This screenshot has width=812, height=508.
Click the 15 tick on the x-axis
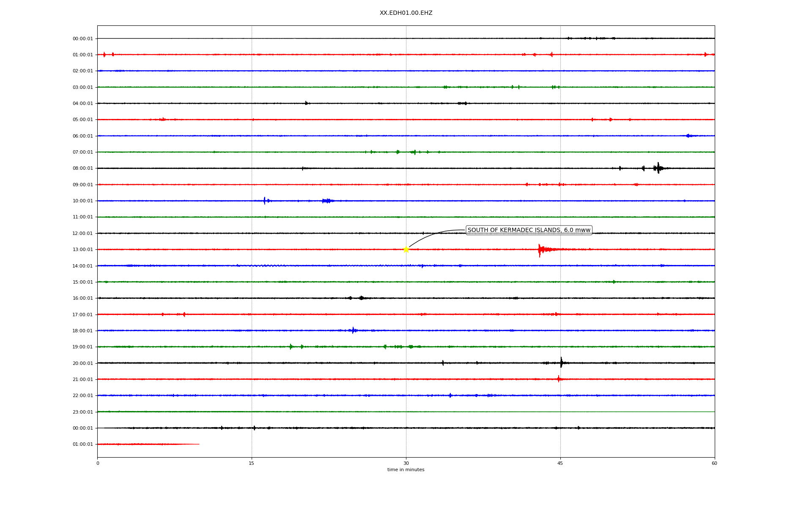coord(252,463)
